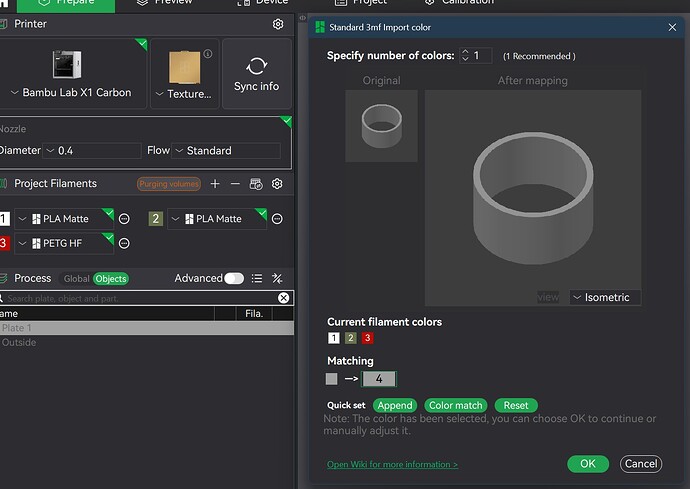Viewport: 690px width, 489px height.
Task: Click the Reset quick set button
Action: (x=516, y=405)
